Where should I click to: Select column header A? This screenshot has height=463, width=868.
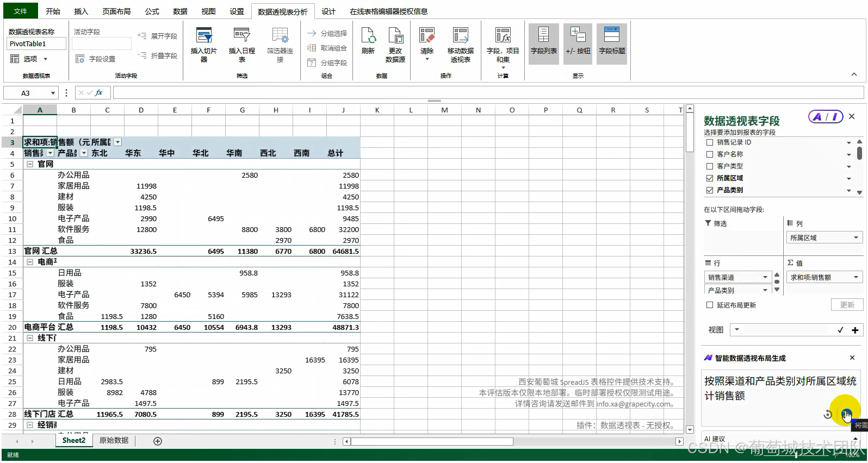[40, 110]
